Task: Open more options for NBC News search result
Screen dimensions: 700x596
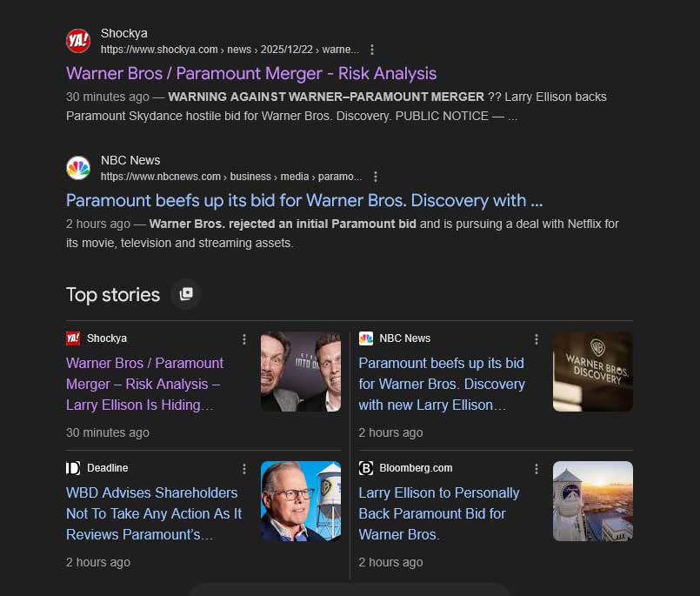Action: (376, 177)
